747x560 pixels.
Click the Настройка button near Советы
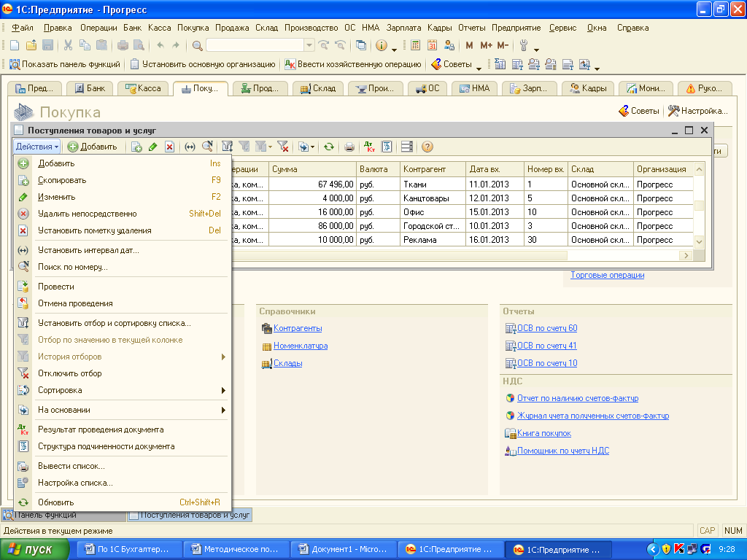(698, 111)
